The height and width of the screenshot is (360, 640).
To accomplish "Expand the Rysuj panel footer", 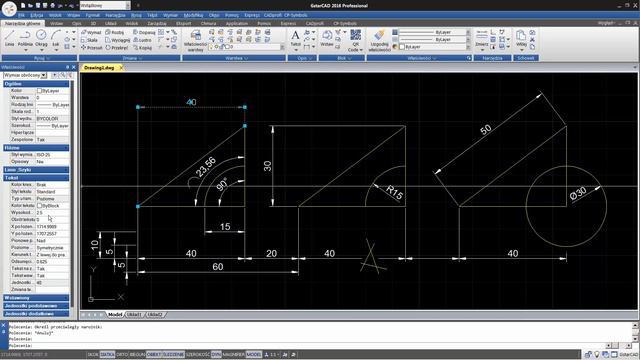I will [40, 58].
